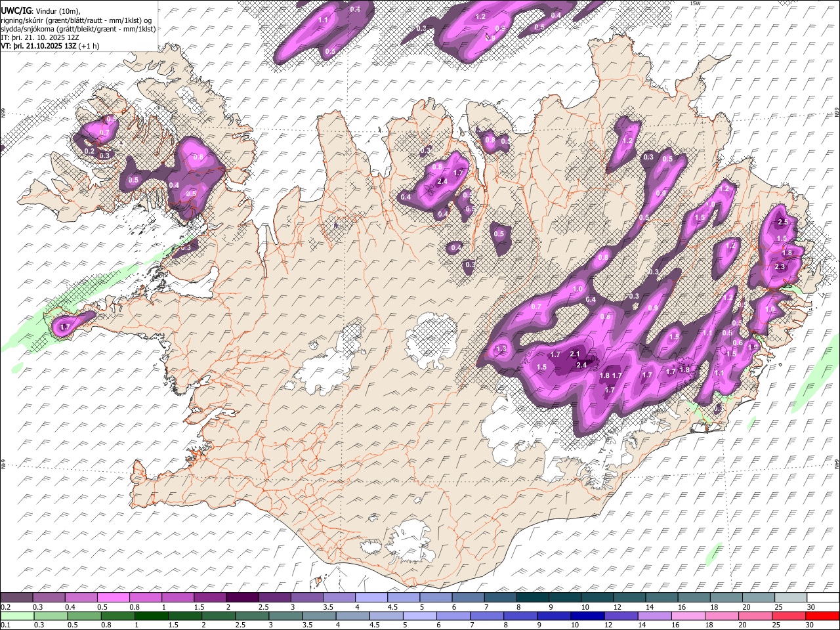Pick the 8 medium blue swatch in lower scale
The image size is (840, 630).
coord(520,616)
